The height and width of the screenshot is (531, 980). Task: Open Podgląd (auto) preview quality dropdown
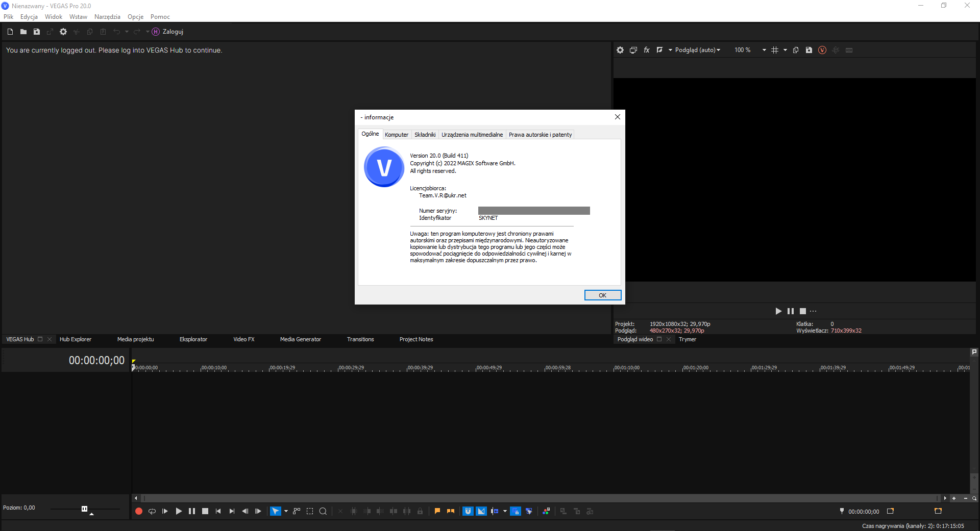697,50
